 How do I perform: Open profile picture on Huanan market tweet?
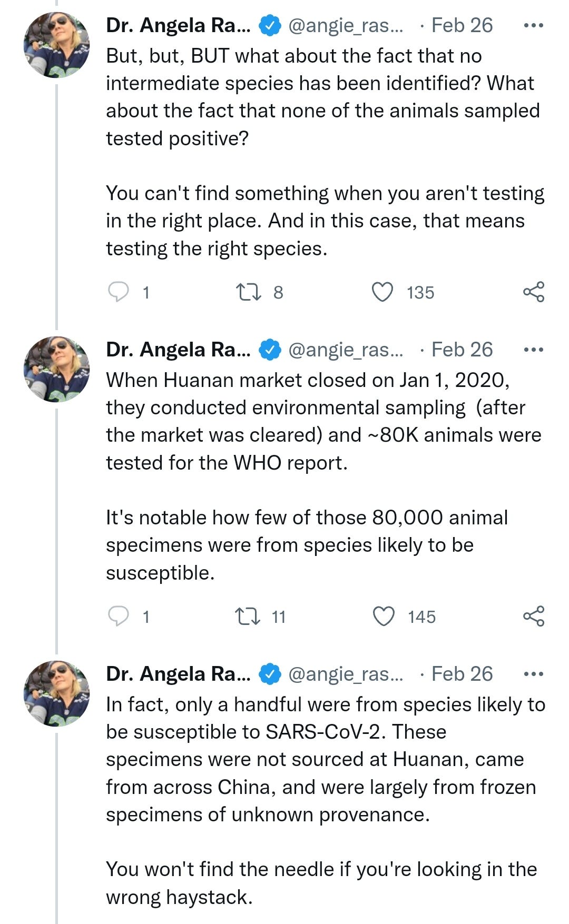57,370
